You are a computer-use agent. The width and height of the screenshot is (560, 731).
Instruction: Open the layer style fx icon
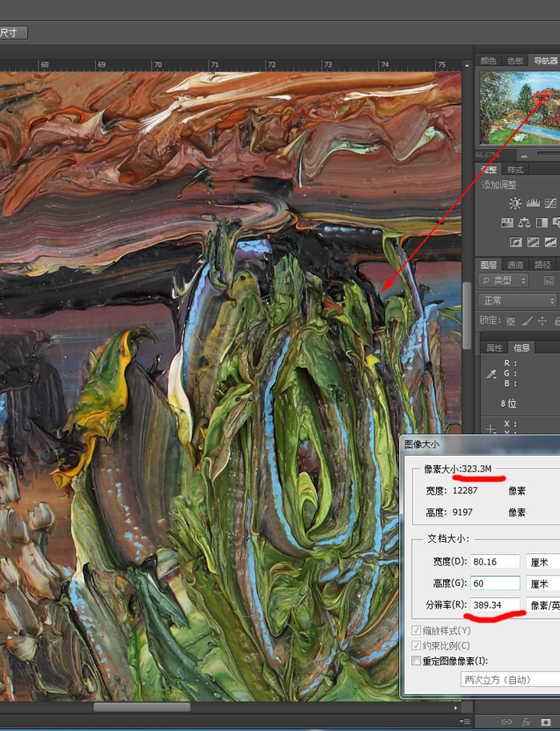pos(526,721)
